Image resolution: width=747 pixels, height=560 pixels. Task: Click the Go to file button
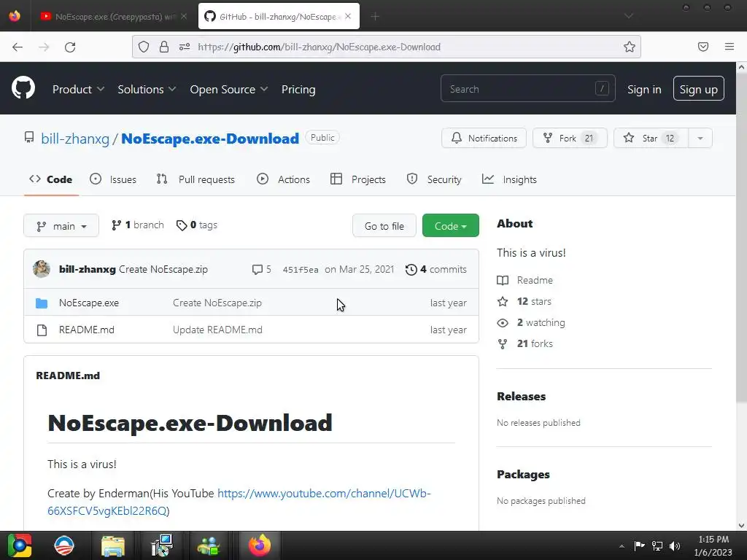[x=384, y=226]
